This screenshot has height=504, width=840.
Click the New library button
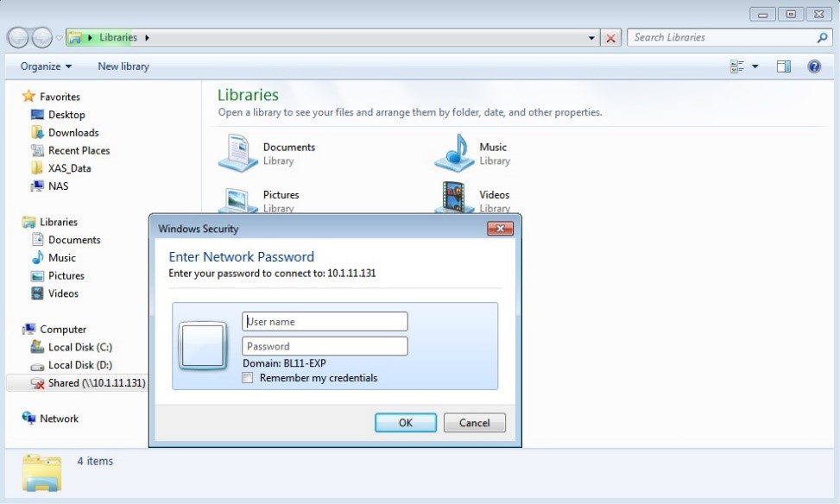pyautogui.click(x=123, y=66)
